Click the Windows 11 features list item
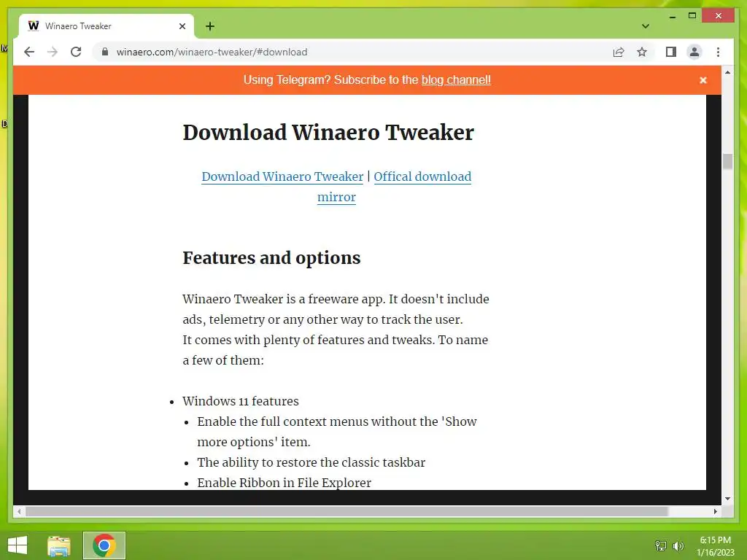Screen dimensions: 747x560 241,401
